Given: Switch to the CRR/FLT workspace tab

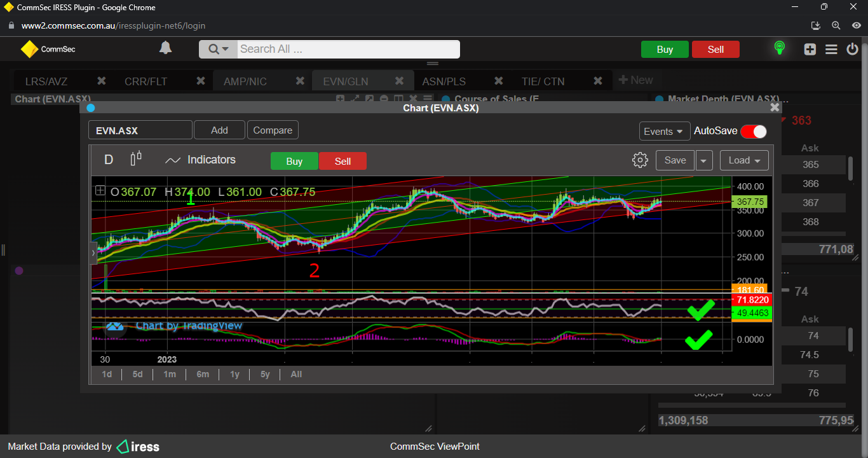Looking at the screenshot, I should tap(146, 81).
